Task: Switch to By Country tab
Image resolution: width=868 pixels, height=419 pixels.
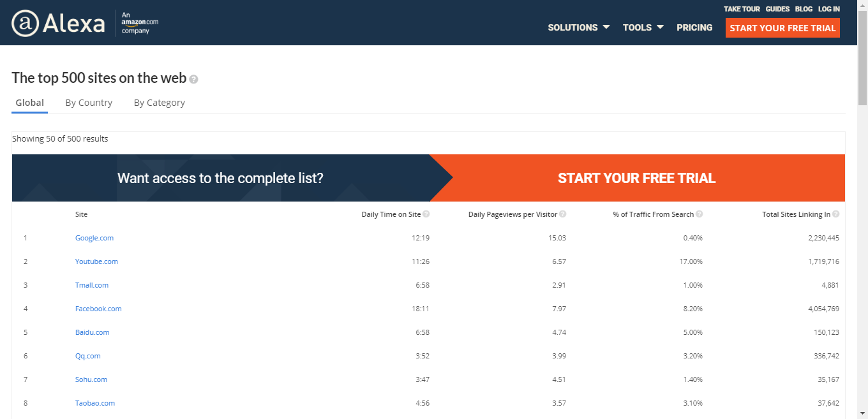Action: coord(89,103)
